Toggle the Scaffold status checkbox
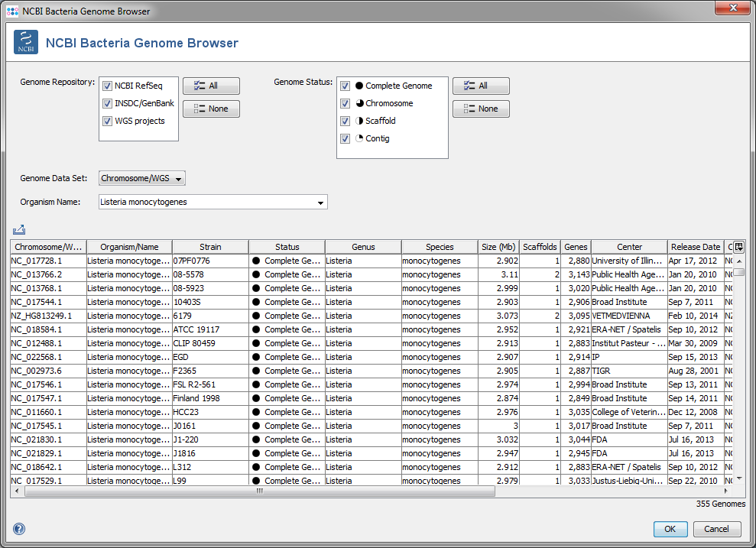Image resolution: width=756 pixels, height=548 pixels. (346, 121)
